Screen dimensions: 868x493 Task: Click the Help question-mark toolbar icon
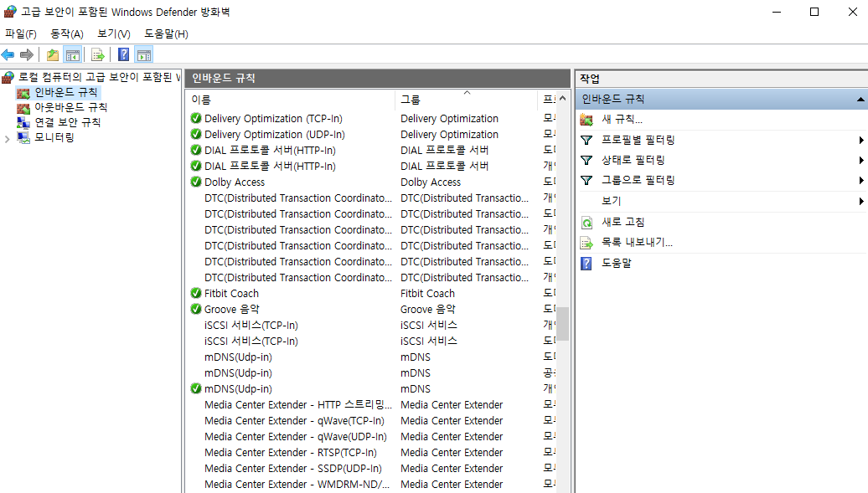[x=123, y=54]
